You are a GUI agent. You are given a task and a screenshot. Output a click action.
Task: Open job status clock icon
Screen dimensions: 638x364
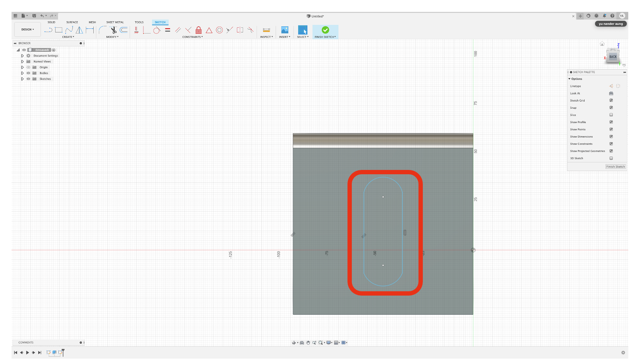[597, 16]
